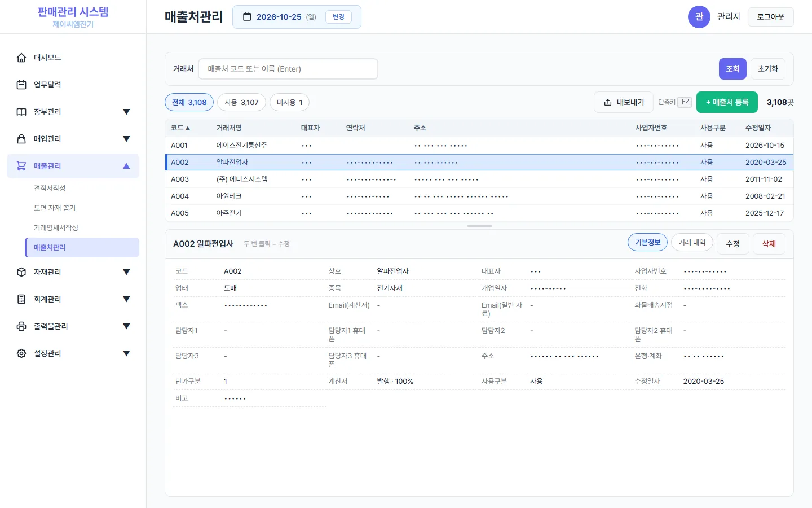Click the + 매출처 등록 button

727,102
